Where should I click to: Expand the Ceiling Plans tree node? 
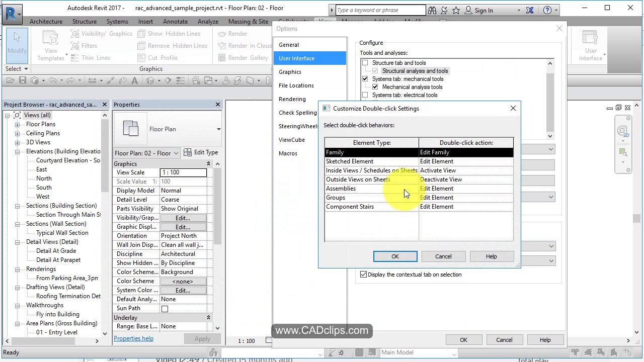pyautogui.click(x=17, y=134)
